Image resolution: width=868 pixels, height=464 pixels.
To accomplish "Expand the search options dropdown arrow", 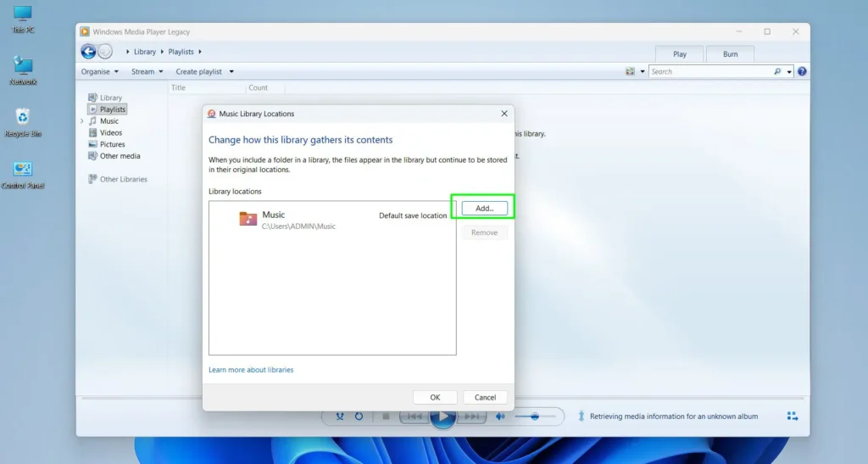I will [789, 71].
